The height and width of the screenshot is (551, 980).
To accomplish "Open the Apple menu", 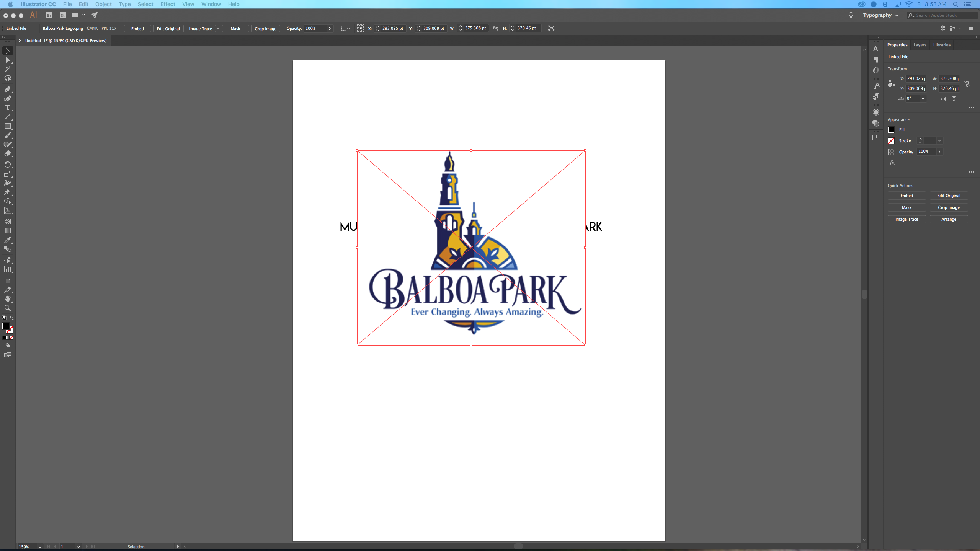I will tap(10, 4).
